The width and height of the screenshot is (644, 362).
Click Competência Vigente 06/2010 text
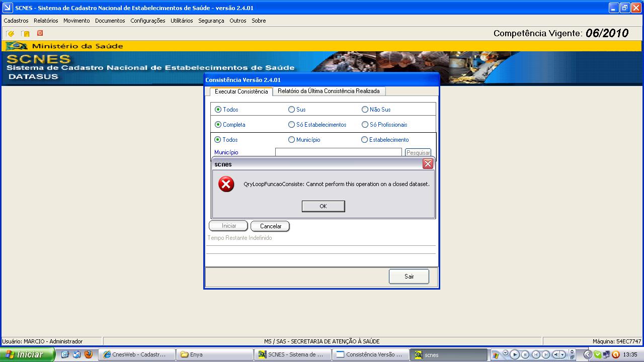pyautogui.click(x=561, y=33)
